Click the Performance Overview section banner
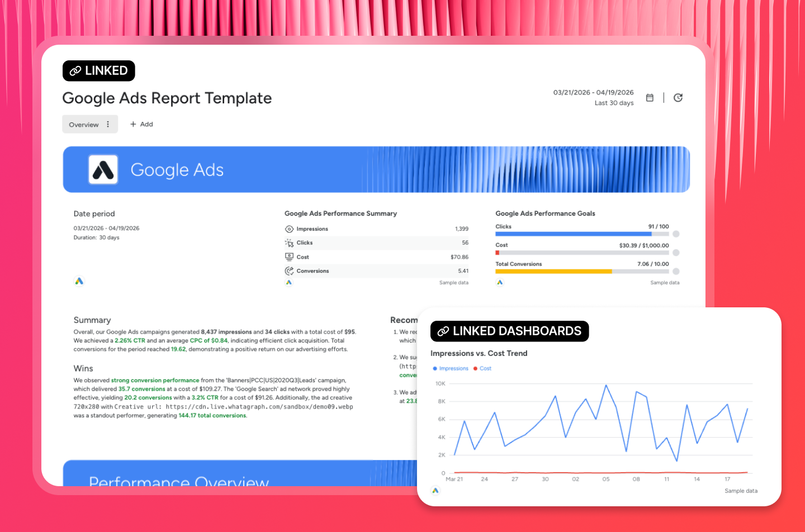 pos(240,473)
